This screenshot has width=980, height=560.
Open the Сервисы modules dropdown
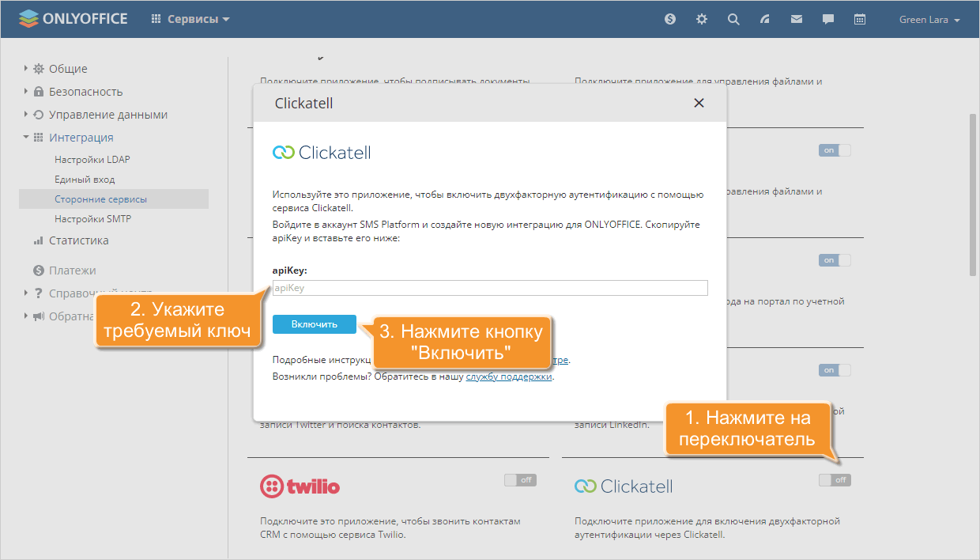(x=190, y=19)
